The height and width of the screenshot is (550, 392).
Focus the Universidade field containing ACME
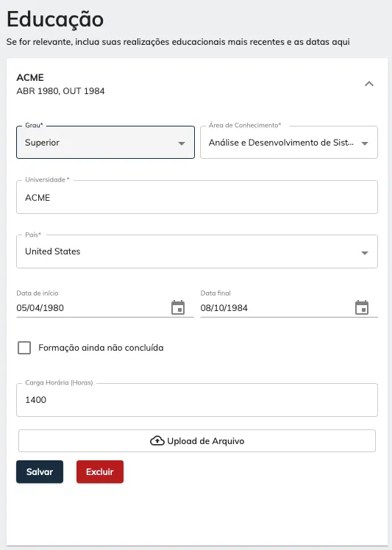tap(197, 197)
